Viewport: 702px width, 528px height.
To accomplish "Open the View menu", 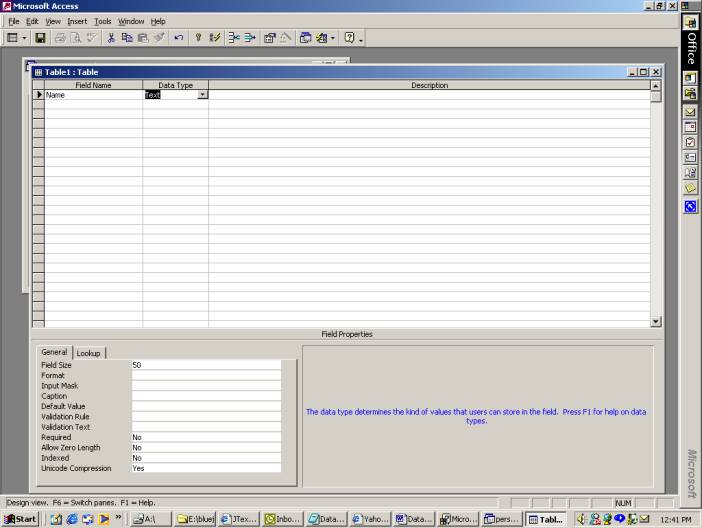I will (53, 21).
